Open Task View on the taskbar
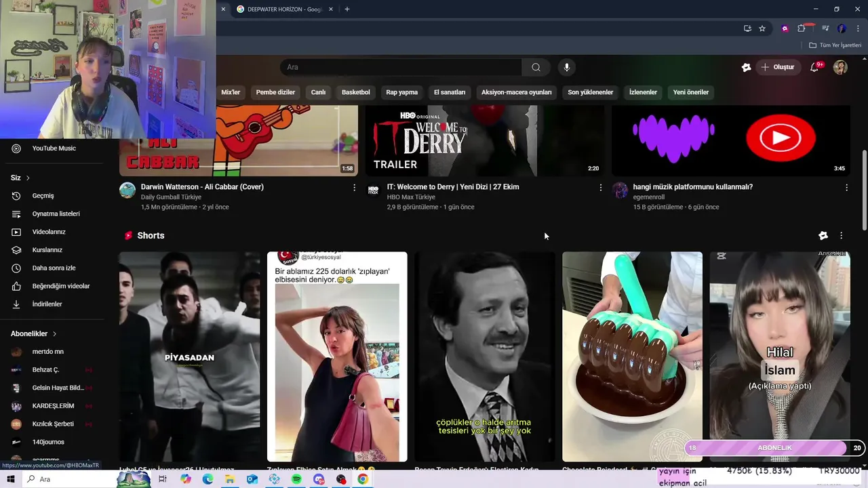Image resolution: width=868 pixels, height=488 pixels. (163, 479)
